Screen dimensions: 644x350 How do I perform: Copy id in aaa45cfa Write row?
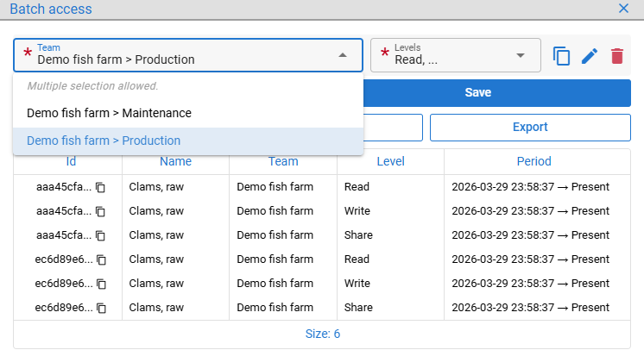(x=101, y=211)
